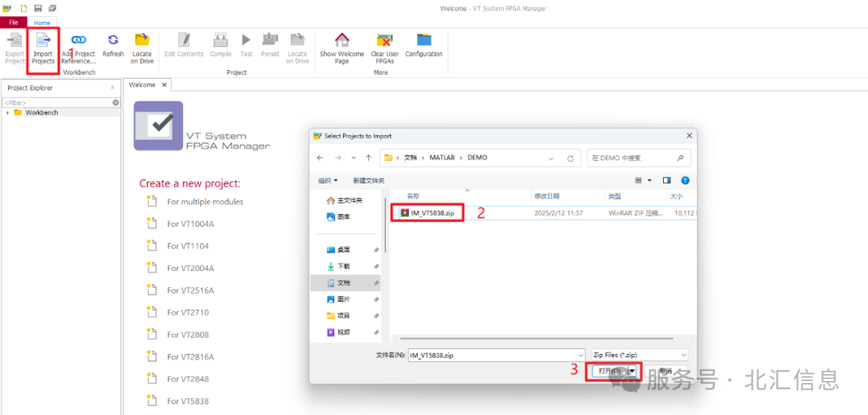Go up one folder level
The image size is (868, 415).
coord(368,158)
